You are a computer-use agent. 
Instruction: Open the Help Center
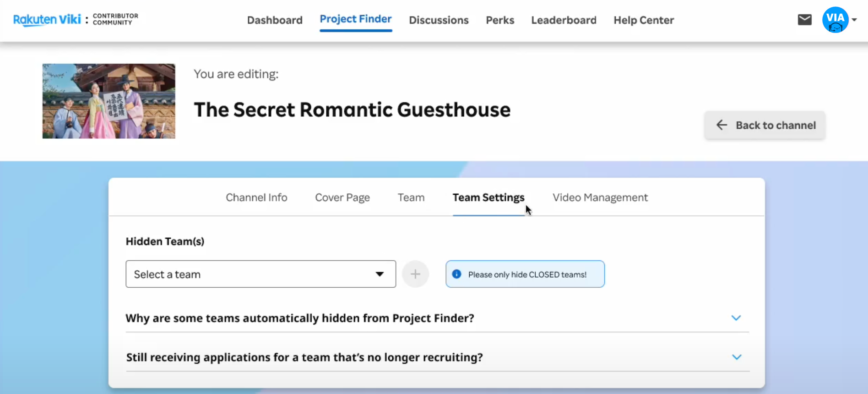tap(644, 20)
